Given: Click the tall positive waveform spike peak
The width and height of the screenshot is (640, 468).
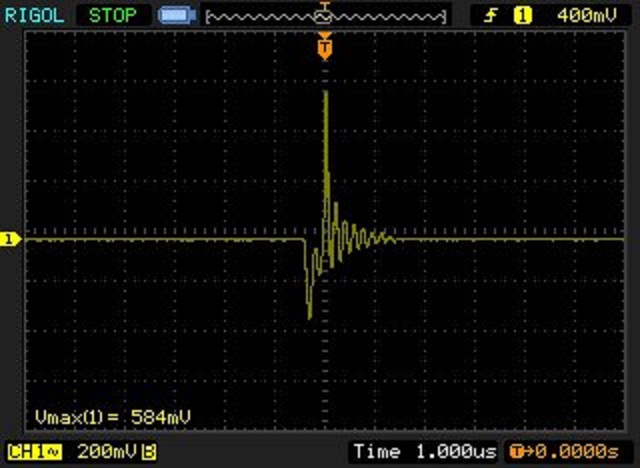Looking at the screenshot, I should [x=325, y=93].
